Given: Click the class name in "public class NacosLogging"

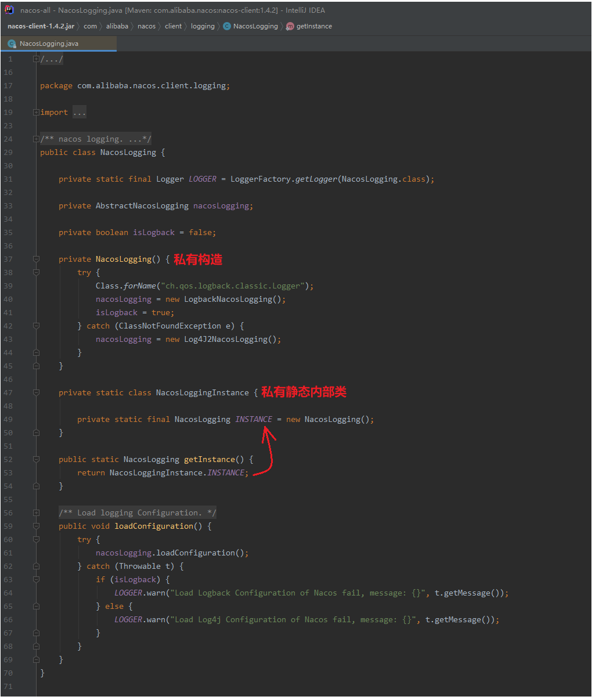Looking at the screenshot, I should point(128,153).
